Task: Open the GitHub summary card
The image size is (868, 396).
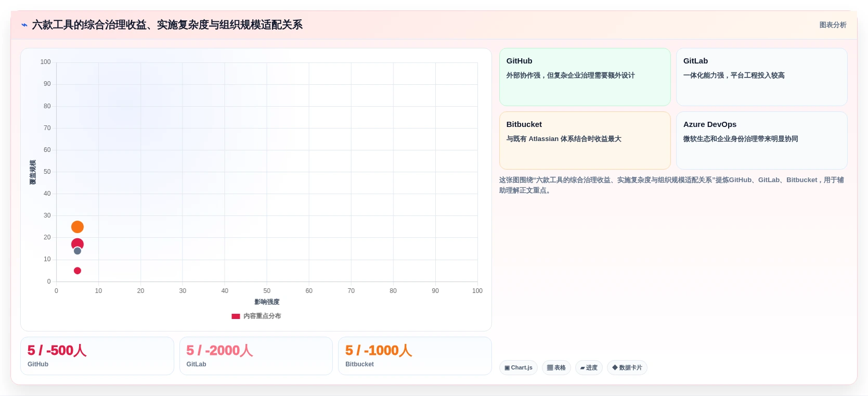Action: pos(585,77)
